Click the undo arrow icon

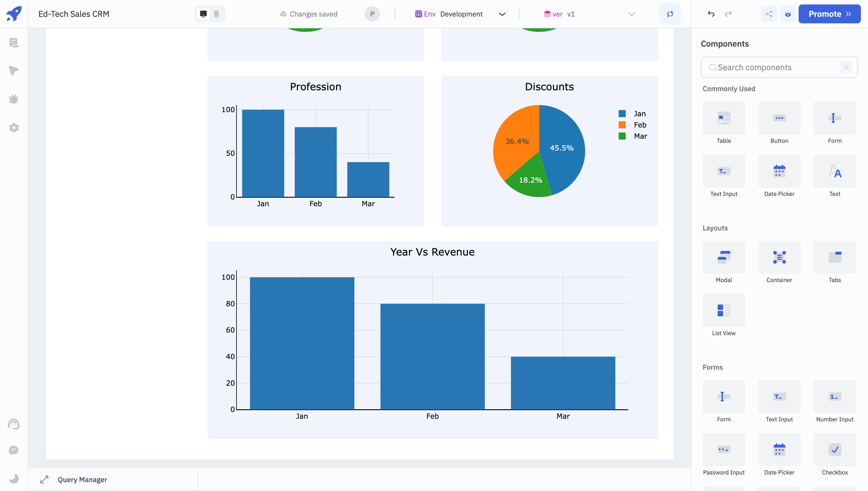pyautogui.click(x=711, y=14)
